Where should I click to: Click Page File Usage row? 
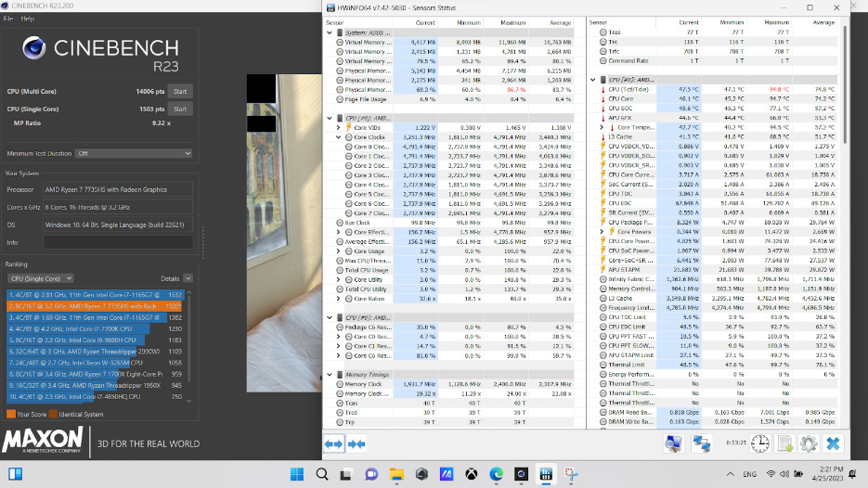(454, 99)
